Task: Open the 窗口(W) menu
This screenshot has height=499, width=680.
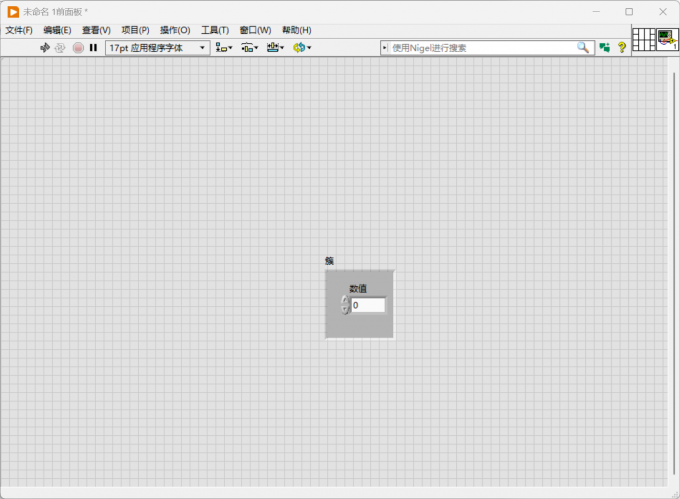Action: [255, 30]
